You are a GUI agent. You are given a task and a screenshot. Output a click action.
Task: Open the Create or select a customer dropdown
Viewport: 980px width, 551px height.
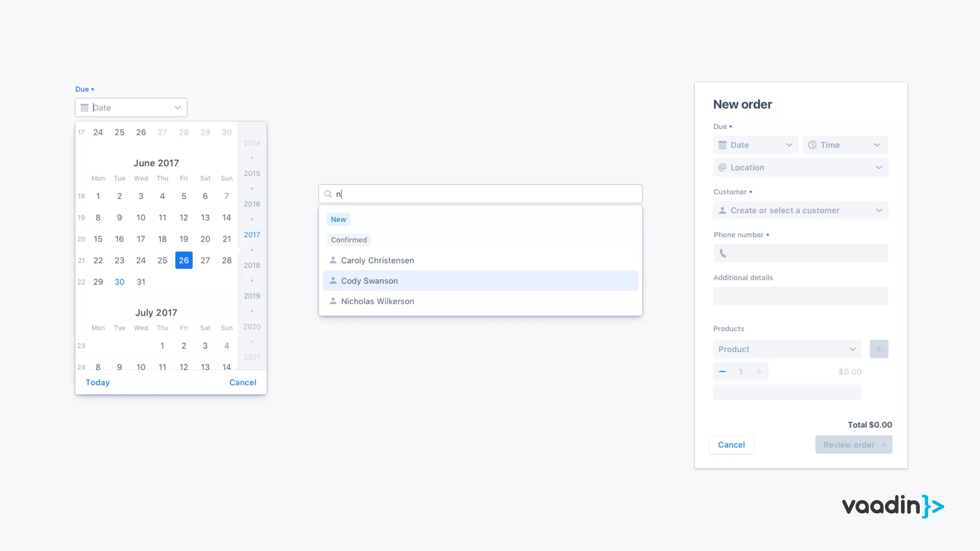click(x=879, y=210)
